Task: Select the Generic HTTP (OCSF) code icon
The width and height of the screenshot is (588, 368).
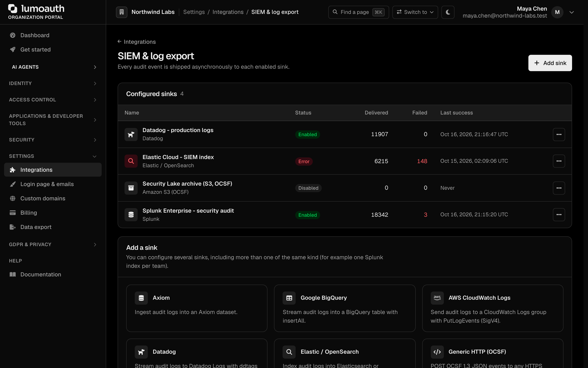Action: 437,352
